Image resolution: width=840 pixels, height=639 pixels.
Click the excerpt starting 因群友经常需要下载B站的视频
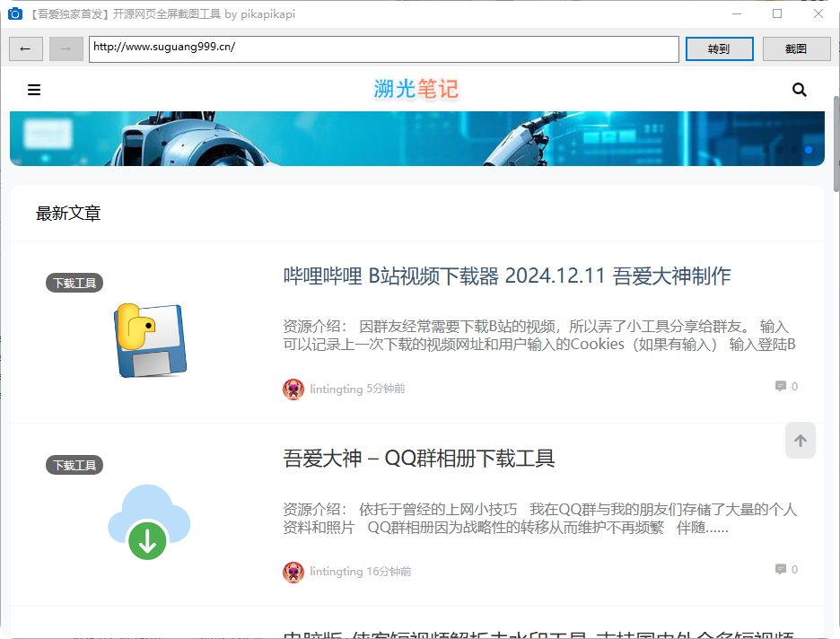click(x=539, y=336)
